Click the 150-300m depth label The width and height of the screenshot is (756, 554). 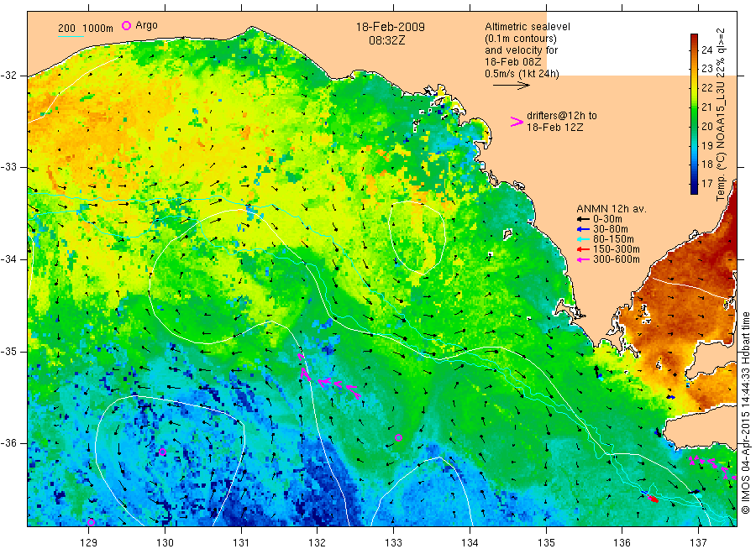pyautogui.click(x=617, y=249)
